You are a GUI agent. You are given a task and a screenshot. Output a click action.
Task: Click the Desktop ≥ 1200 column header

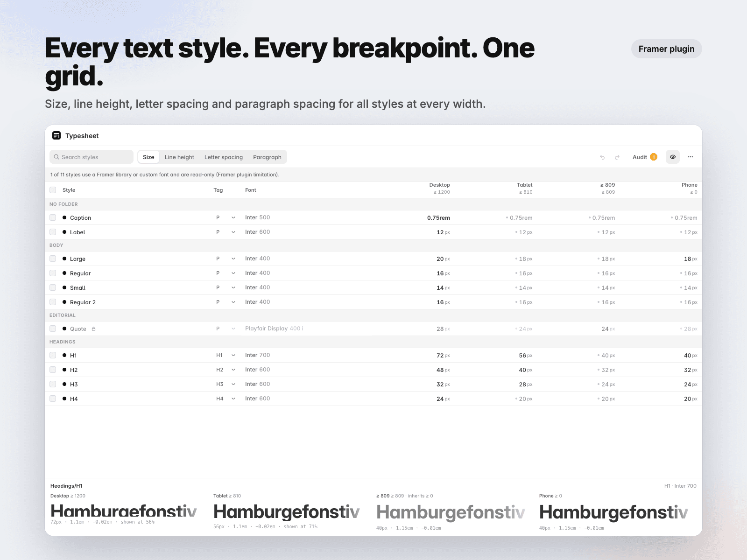[440, 189]
